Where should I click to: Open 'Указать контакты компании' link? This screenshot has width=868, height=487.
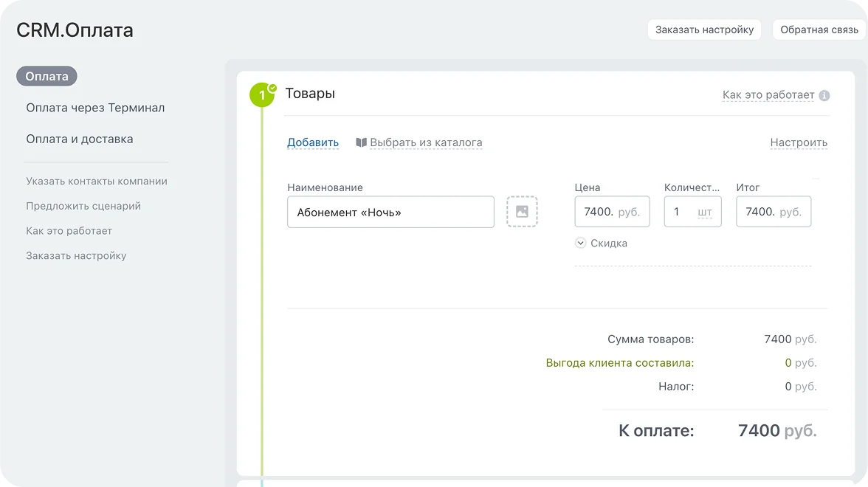click(x=96, y=181)
